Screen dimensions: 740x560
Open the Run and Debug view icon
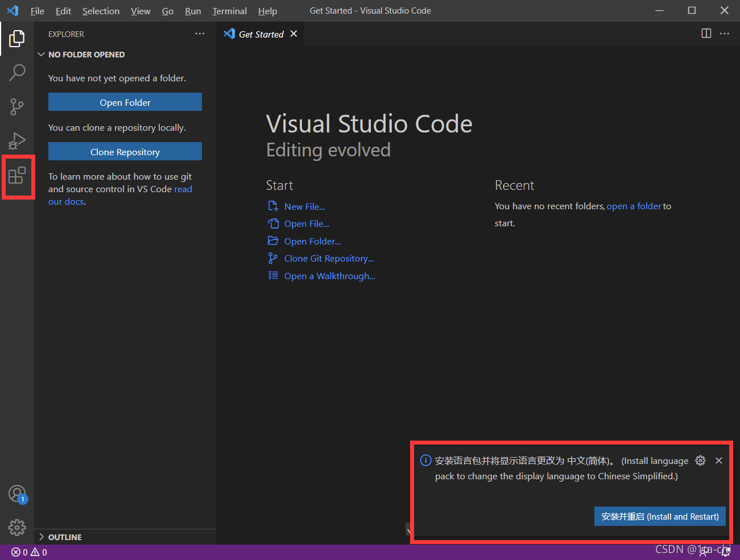tap(17, 140)
